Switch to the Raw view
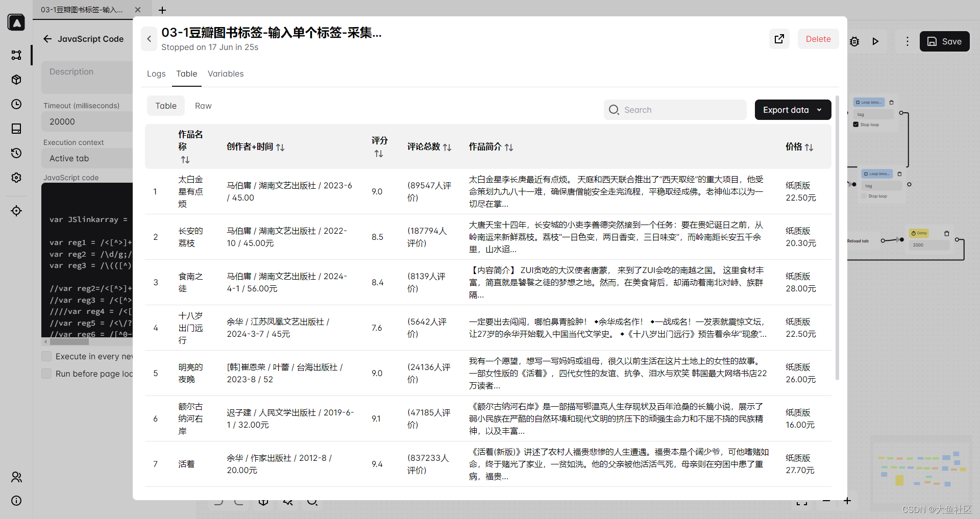This screenshot has width=980, height=519. (x=203, y=106)
